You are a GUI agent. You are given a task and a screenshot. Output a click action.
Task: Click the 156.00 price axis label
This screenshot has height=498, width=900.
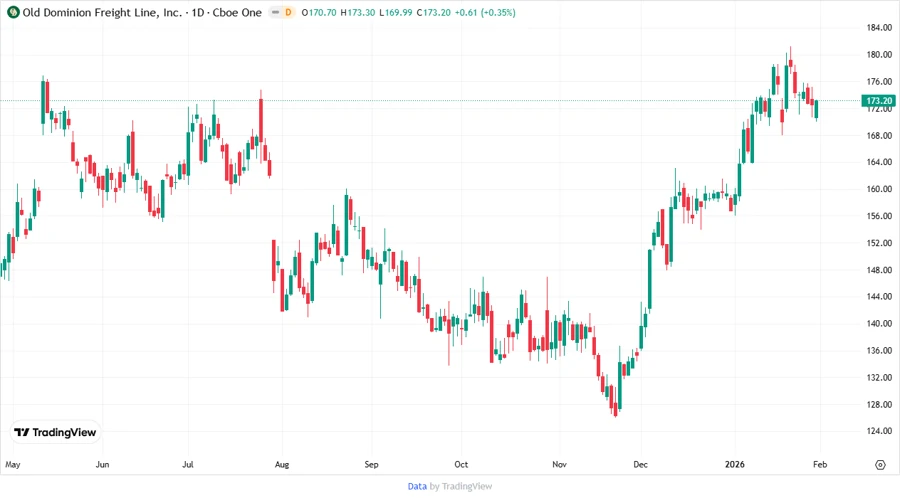[x=879, y=216]
